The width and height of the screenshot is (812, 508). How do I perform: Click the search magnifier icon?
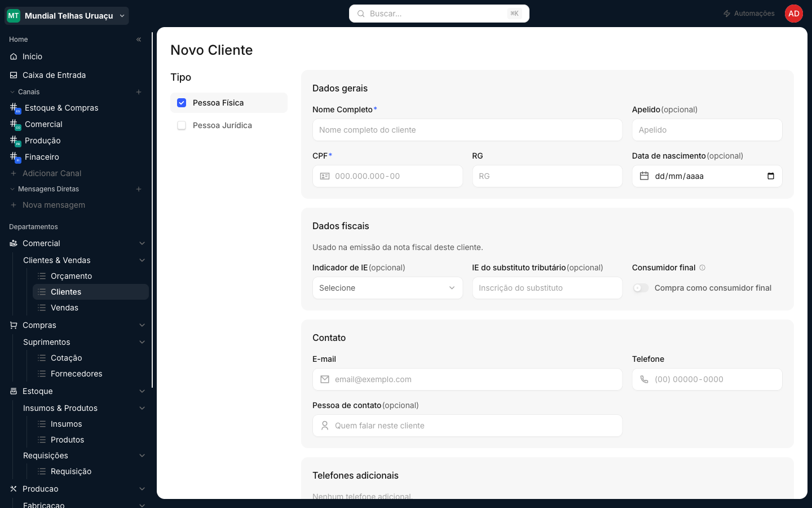click(x=361, y=14)
